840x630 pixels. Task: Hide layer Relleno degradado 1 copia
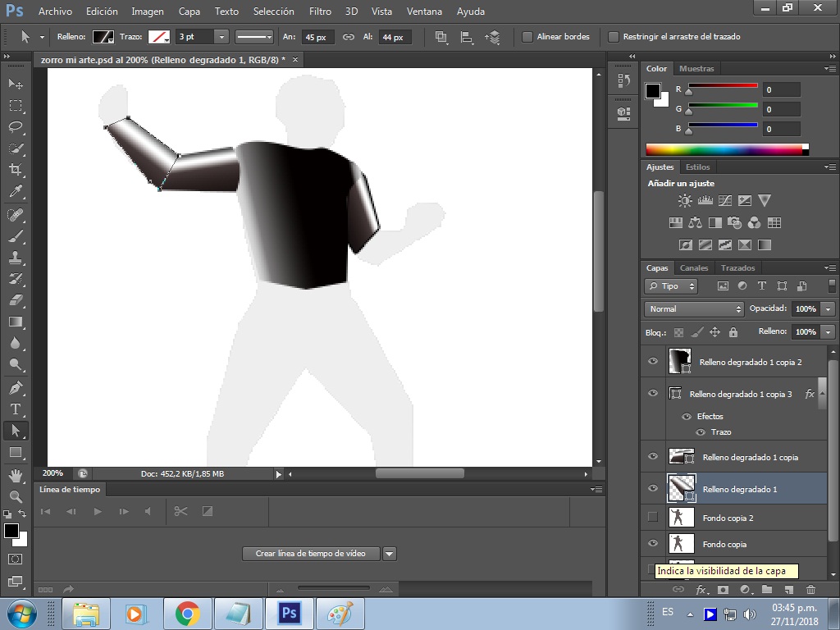tap(653, 456)
